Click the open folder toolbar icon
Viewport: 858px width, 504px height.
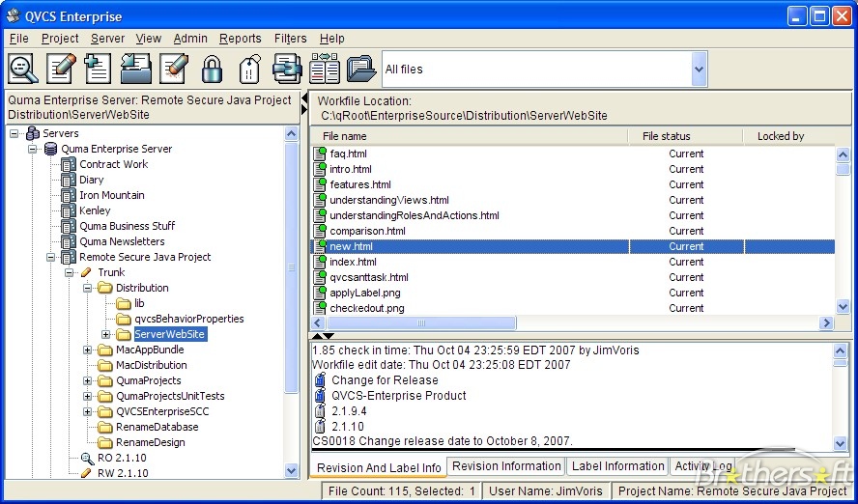point(361,69)
